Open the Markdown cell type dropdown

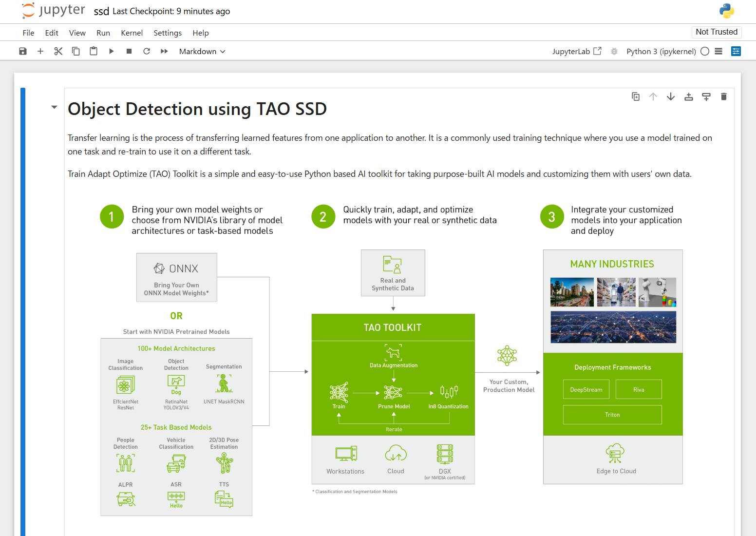click(202, 51)
